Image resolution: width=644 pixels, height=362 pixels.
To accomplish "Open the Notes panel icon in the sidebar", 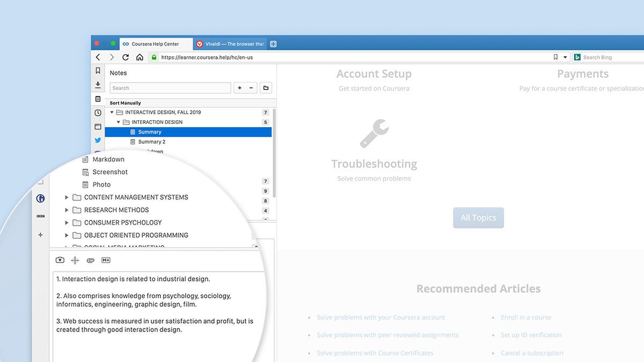I will point(98,99).
